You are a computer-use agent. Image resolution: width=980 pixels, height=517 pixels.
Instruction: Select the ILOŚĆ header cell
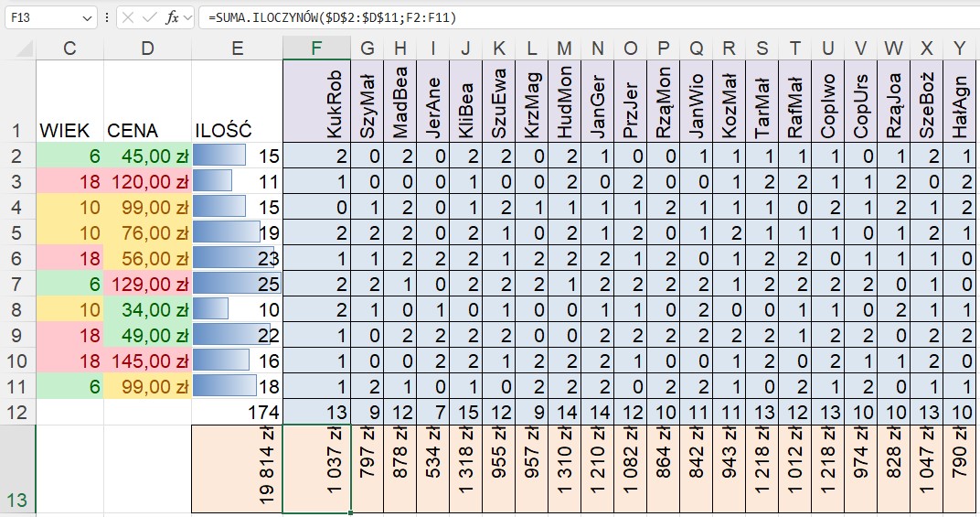click(237, 131)
